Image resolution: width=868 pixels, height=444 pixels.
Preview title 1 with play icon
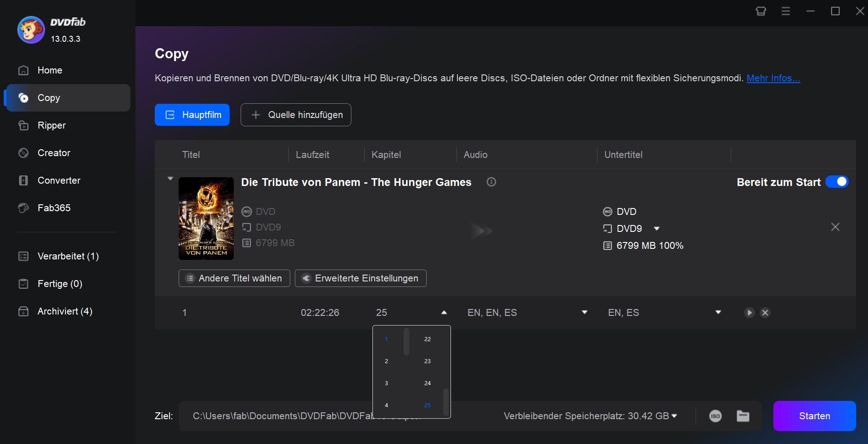coord(749,313)
